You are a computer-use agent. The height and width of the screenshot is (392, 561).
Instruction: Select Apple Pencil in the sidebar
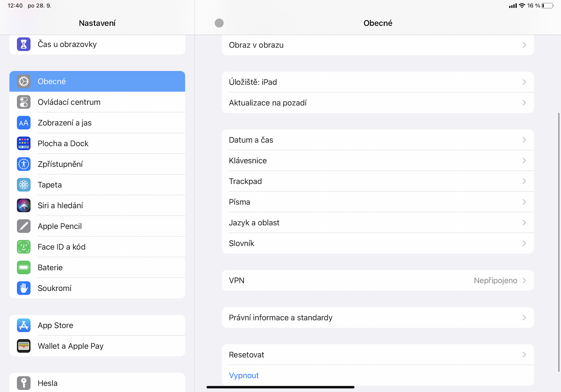pyautogui.click(x=60, y=226)
